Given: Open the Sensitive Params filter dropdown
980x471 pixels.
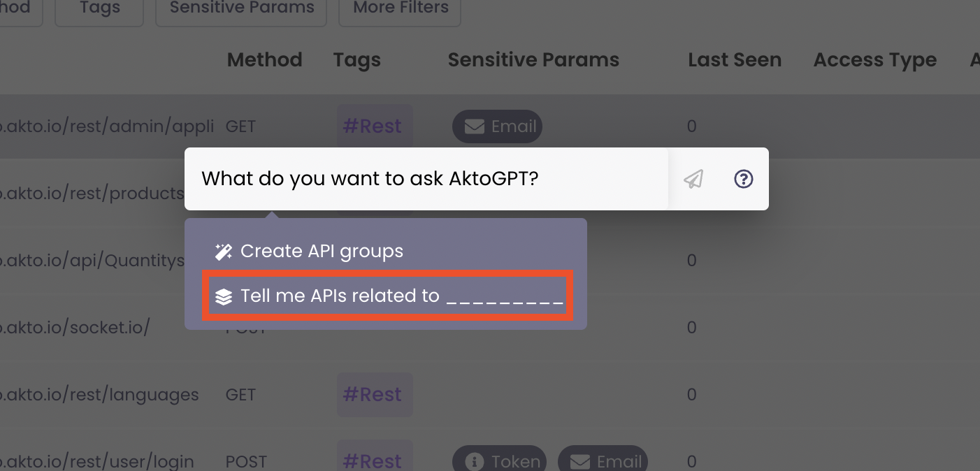Looking at the screenshot, I should (x=241, y=9).
